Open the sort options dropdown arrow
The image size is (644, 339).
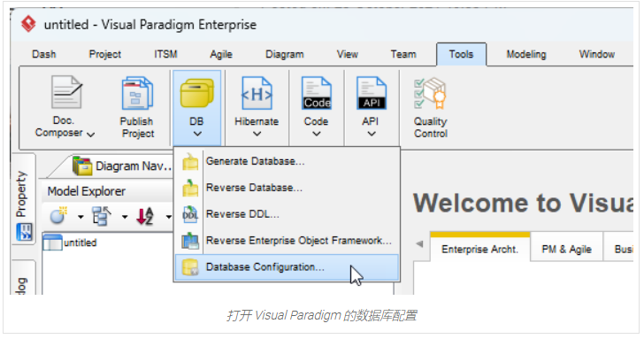(168, 217)
